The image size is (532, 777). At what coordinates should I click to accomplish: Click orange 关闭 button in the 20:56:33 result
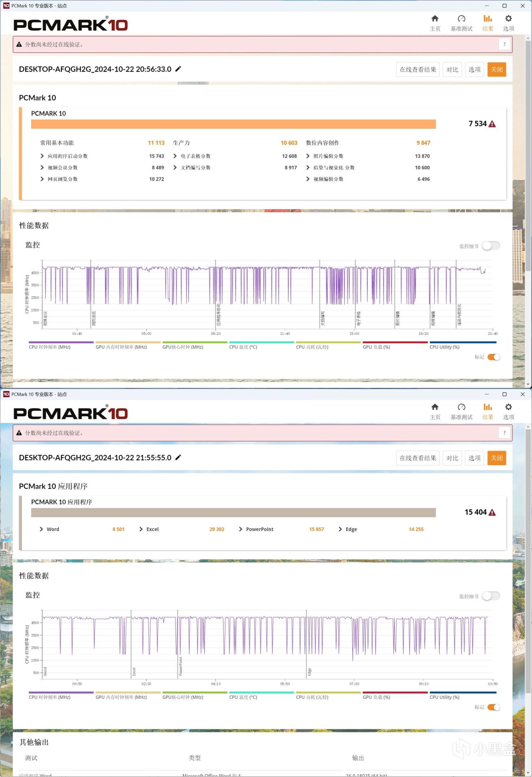point(497,69)
